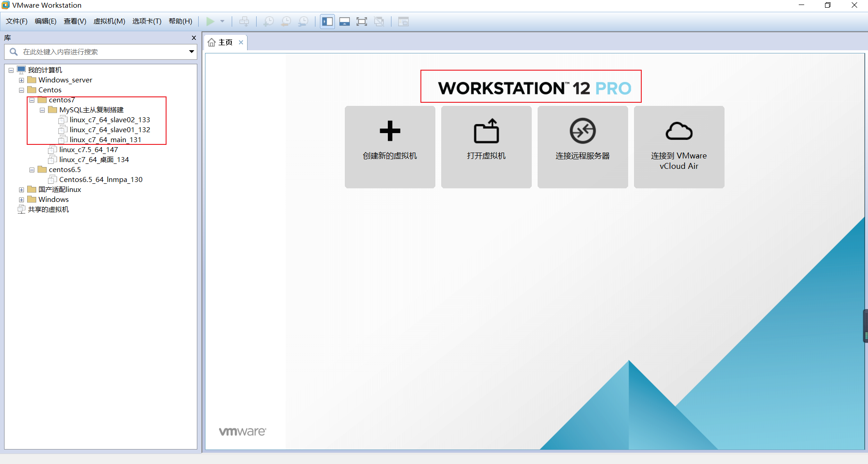Screen dimensions: 868x464
Task: Click the VMware Workstation title bar icon
Action: click(x=5, y=5)
